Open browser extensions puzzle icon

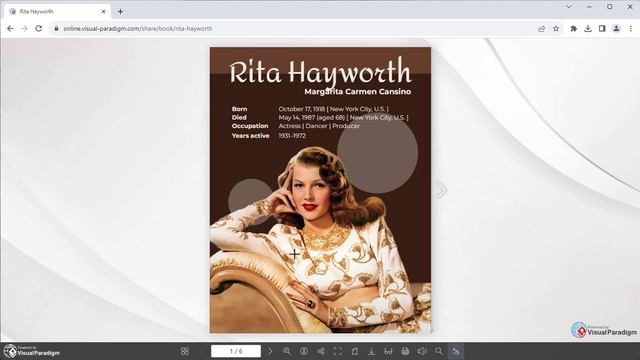point(573,29)
